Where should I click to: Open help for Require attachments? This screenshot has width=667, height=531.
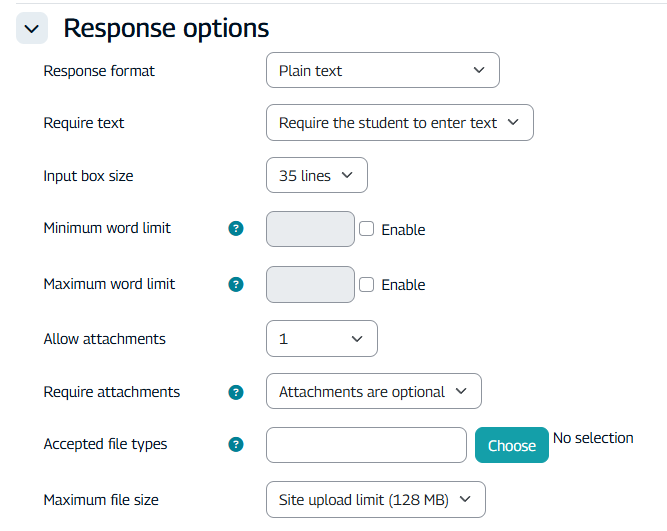coord(236,392)
